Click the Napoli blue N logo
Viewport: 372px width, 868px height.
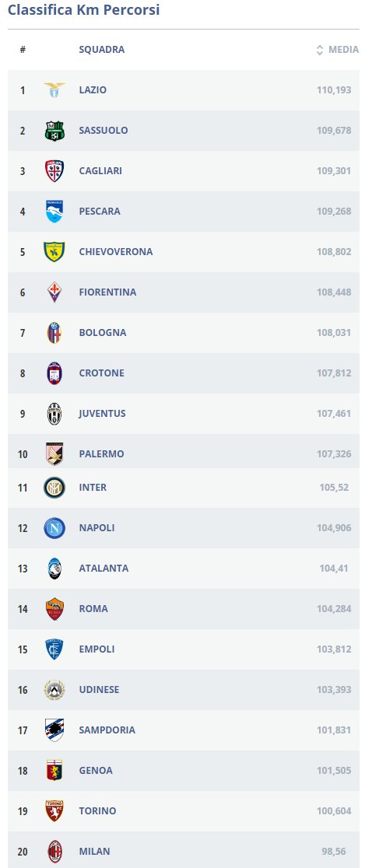coord(54,528)
